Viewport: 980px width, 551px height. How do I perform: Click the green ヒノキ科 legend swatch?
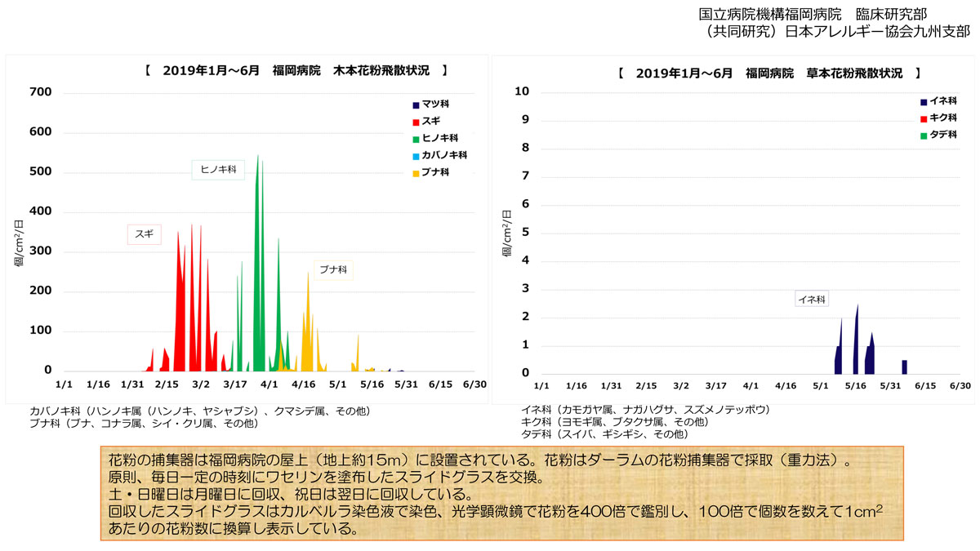pyautogui.click(x=416, y=138)
